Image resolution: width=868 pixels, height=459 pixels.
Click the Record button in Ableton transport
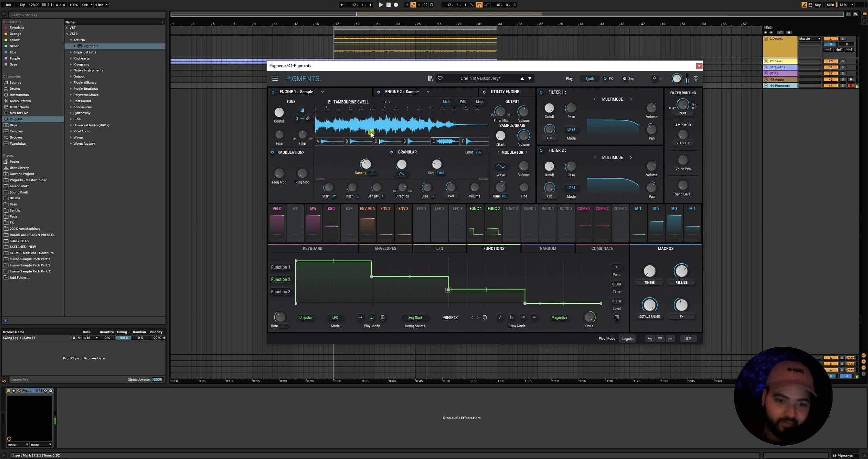point(396,5)
